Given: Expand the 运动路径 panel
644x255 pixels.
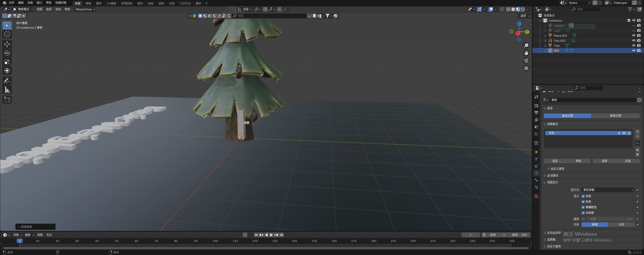Looking at the screenshot, I should tap(552, 175).
